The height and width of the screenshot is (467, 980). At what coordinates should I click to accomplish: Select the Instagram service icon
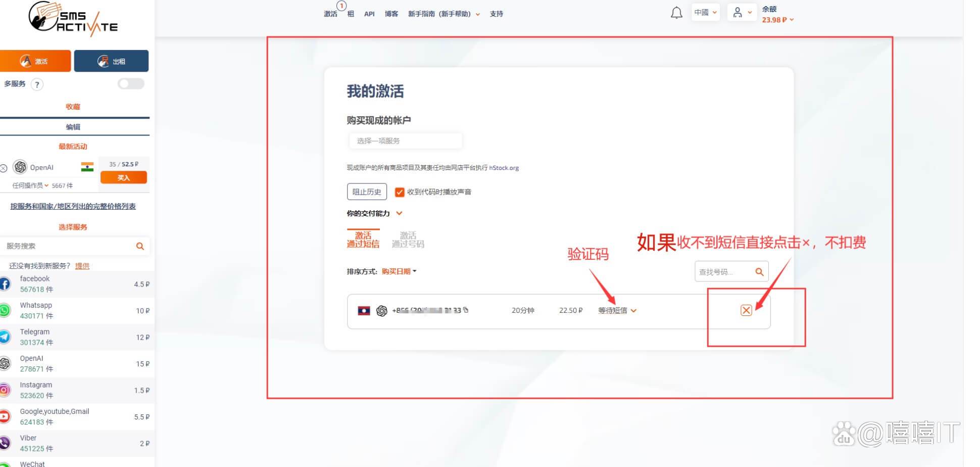click(x=5, y=390)
